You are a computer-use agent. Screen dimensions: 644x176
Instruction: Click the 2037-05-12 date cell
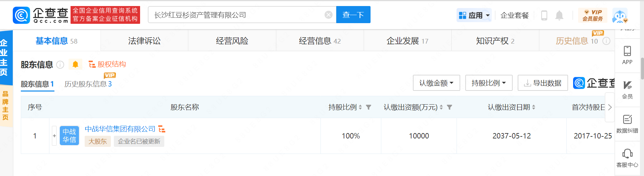[x=512, y=136]
